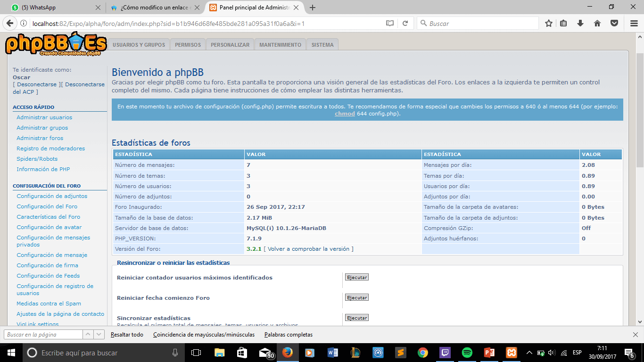Viewport: 644px width, 362px height.
Task: Open Spotify from the taskbar
Action: coord(467,353)
